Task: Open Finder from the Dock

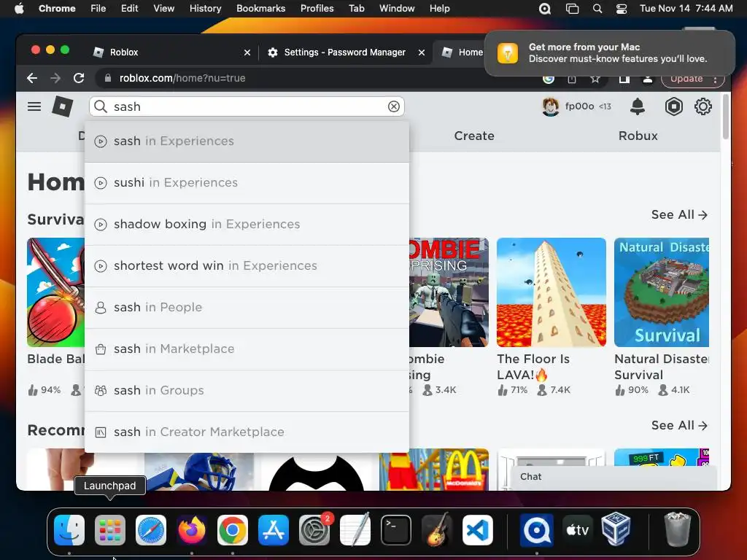Action: click(69, 530)
